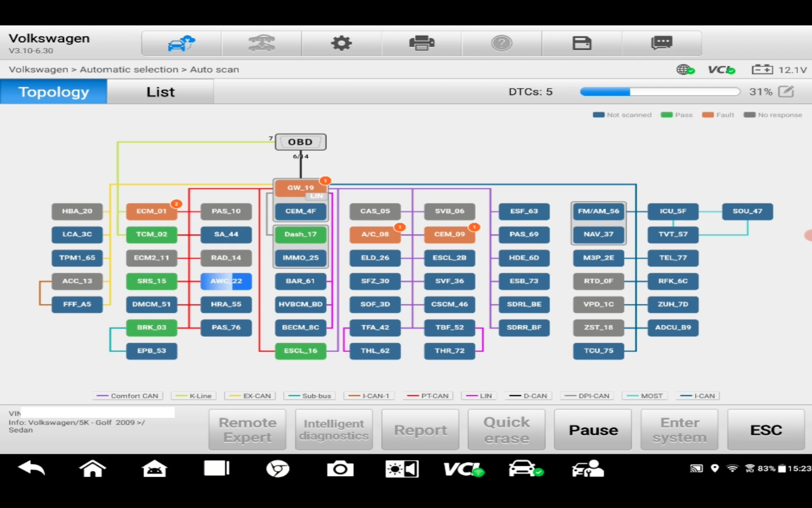This screenshot has height=508, width=812.
Task: Select the SOU_47 module
Action: (x=747, y=211)
